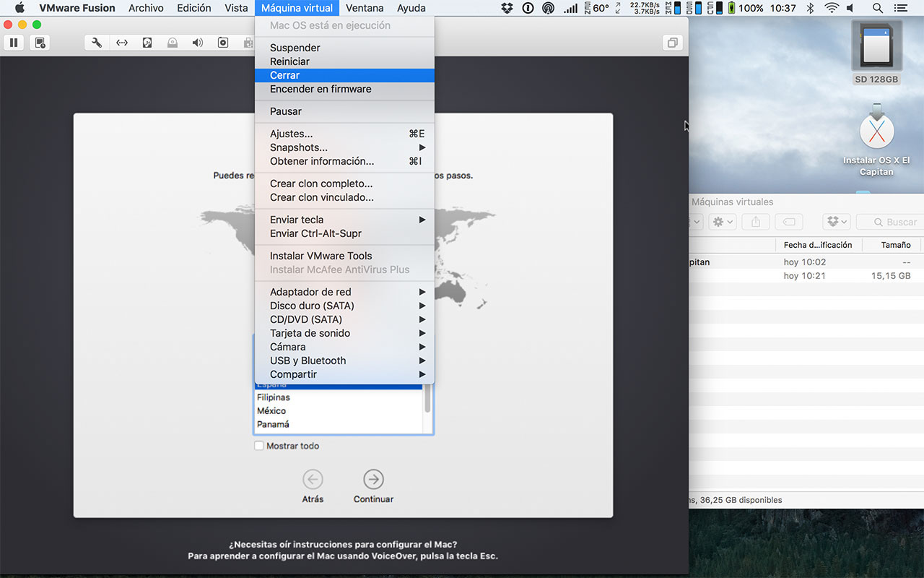Select México in the country list
This screenshot has width=924, height=578.
point(339,411)
